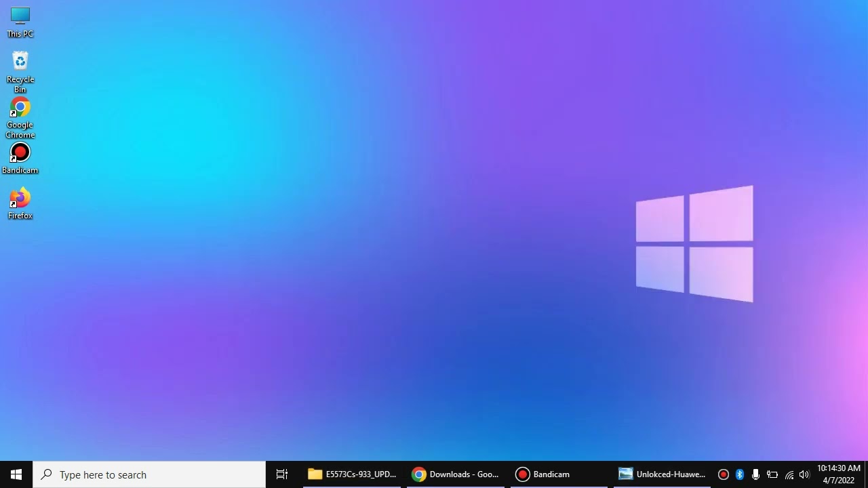Image resolution: width=868 pixels, height=488 pixels.
Task: Select the This PC desktop icon
Action: tap(20, 22)
